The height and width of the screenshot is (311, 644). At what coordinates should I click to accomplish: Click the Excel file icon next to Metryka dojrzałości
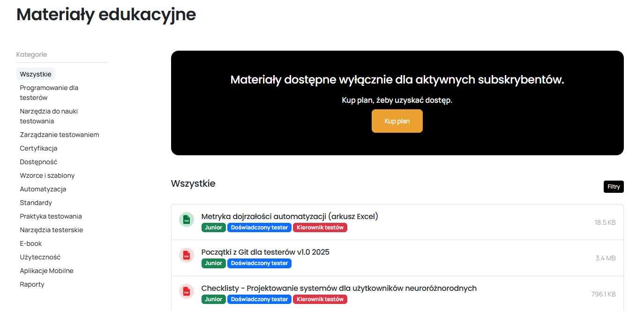(186, 219)
